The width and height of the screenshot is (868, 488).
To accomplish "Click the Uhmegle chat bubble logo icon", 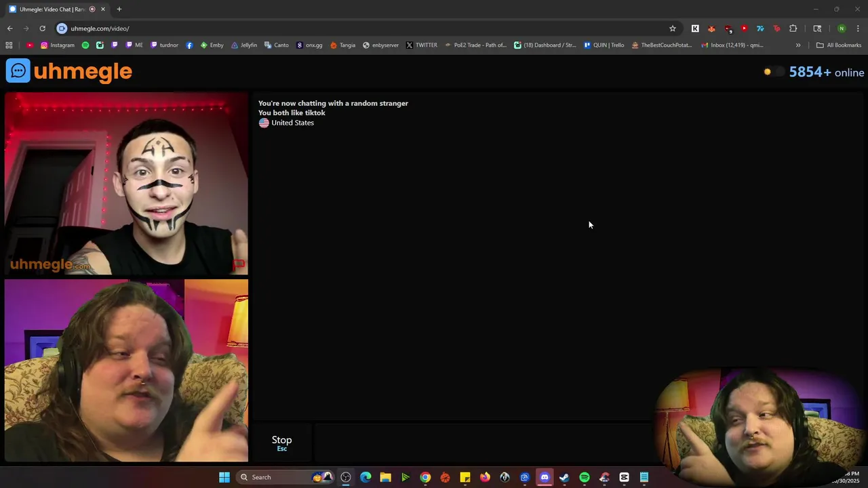I will [18, 71].
